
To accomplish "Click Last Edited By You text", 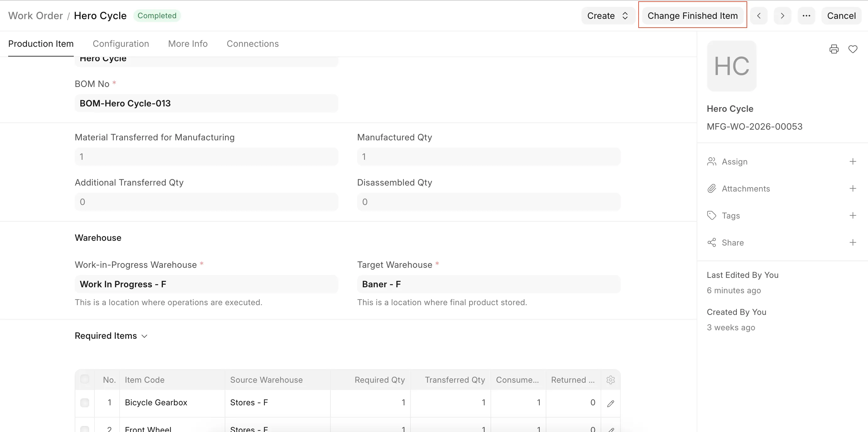I will (742, 275).
